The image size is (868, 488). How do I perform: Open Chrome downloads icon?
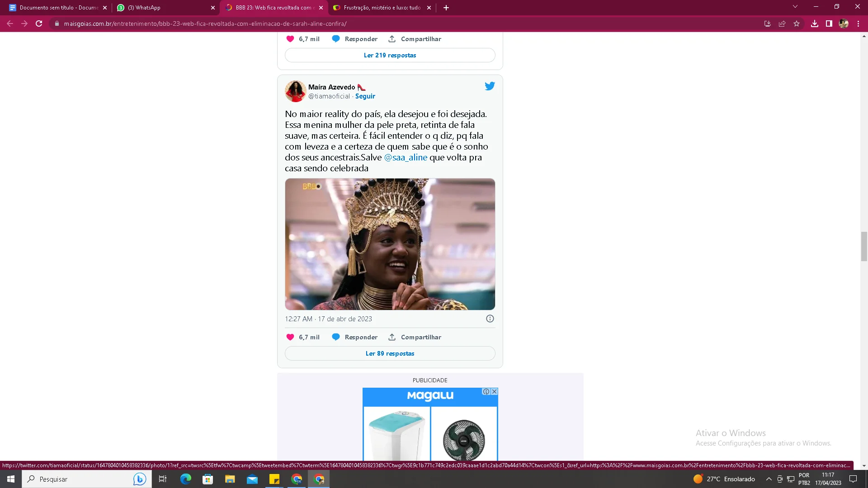pos(815,23)
